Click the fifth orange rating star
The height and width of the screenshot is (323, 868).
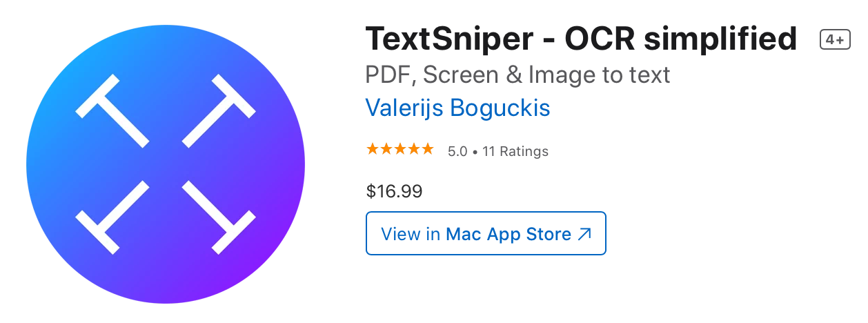[x=427, y=149]
